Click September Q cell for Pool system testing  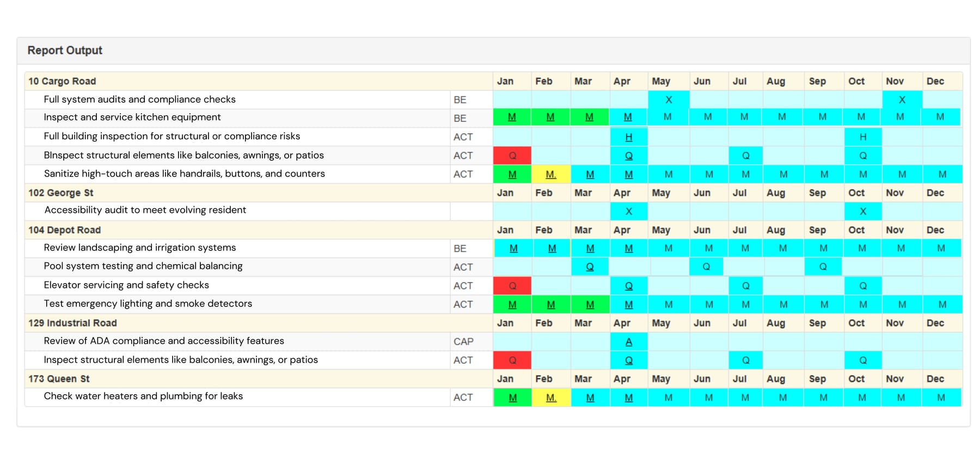pyautogui.click(x=823, y=267)
